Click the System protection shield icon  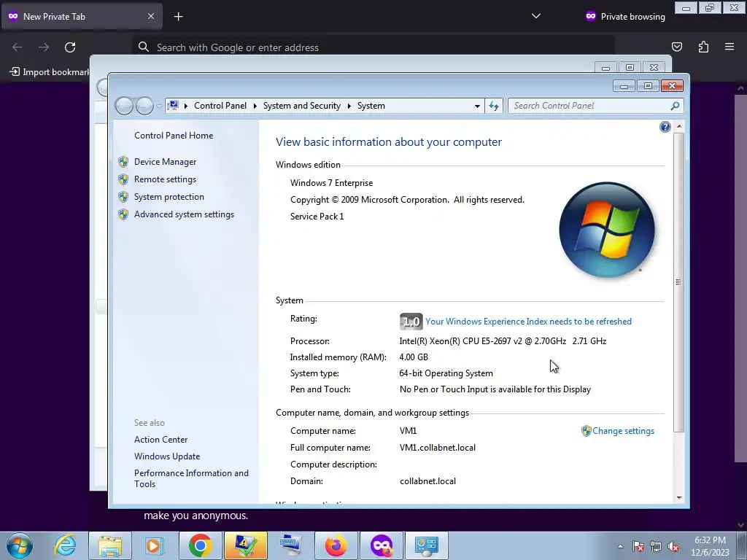[123, 197]
